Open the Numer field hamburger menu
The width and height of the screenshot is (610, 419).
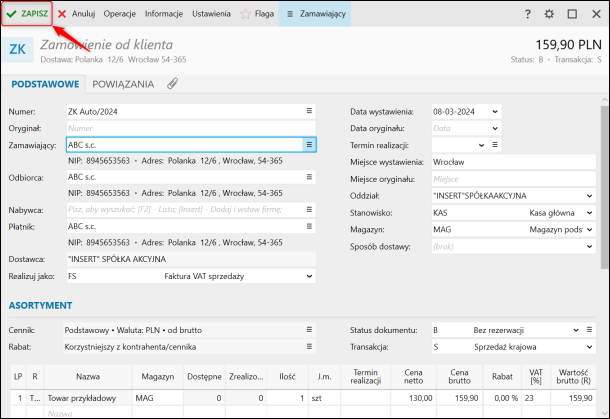point(309,111)
